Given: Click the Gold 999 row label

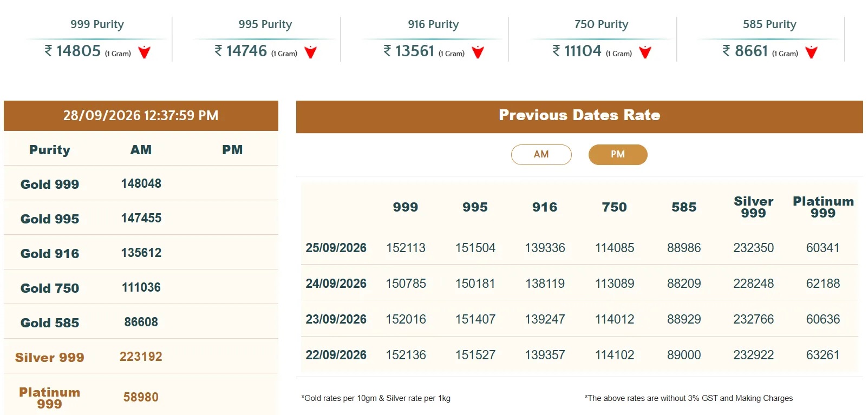Looking at the screenshot, I should (50, 184).
